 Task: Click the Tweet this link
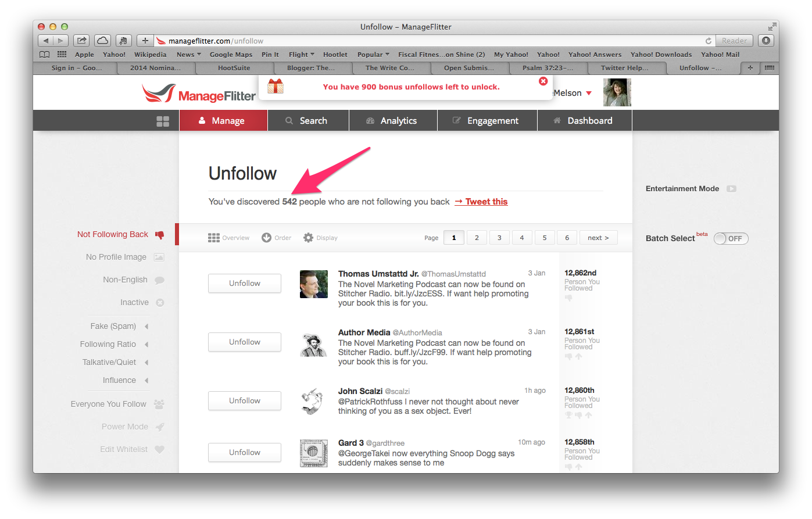[481, 202]
